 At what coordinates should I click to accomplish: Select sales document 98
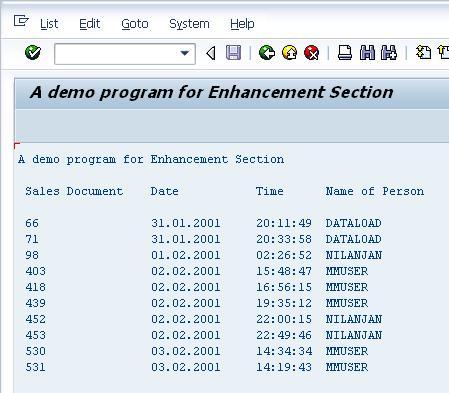(32, 255)
